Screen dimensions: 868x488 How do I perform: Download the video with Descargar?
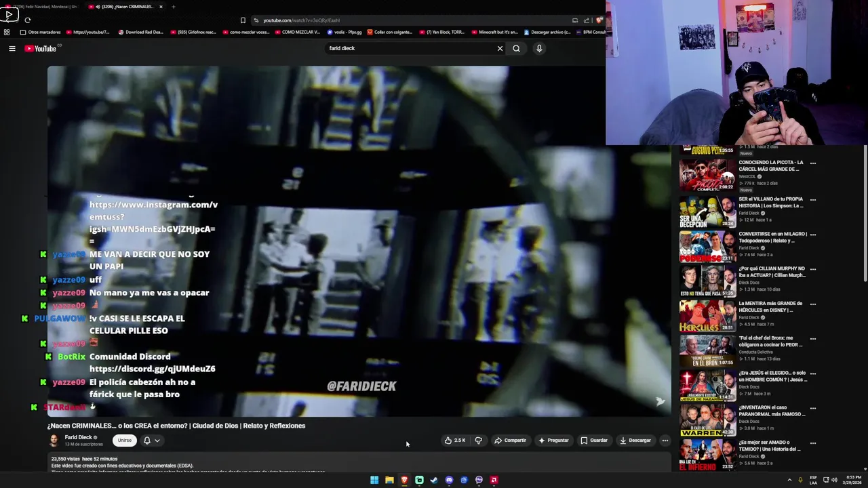[635, 441]
